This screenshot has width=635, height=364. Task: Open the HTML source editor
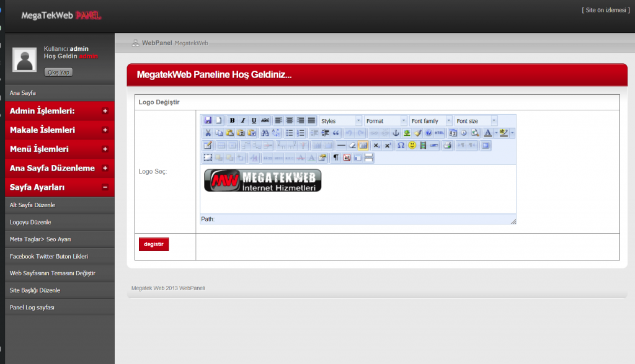(x=440, y=133)
